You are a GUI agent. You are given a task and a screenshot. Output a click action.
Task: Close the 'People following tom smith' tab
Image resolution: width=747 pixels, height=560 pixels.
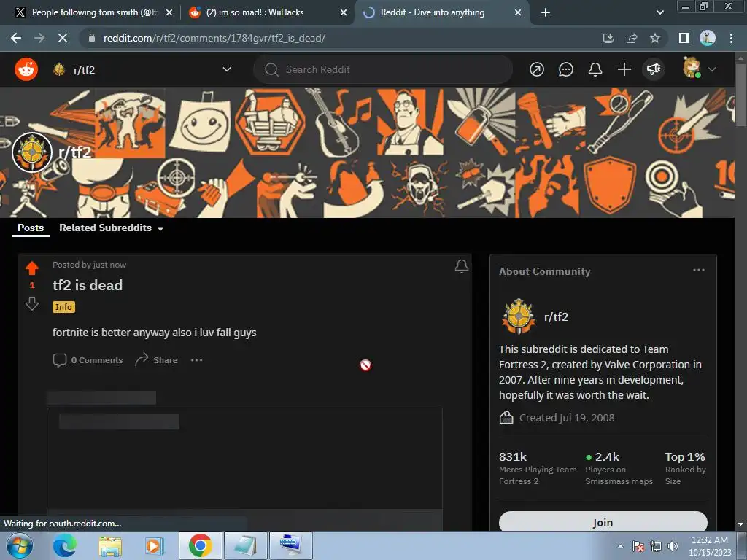[169, 12]
